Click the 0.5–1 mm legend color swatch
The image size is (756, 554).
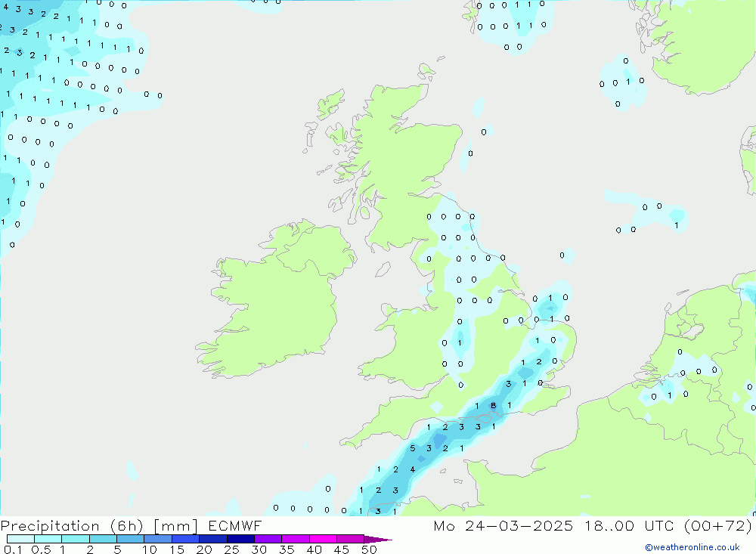48,539
